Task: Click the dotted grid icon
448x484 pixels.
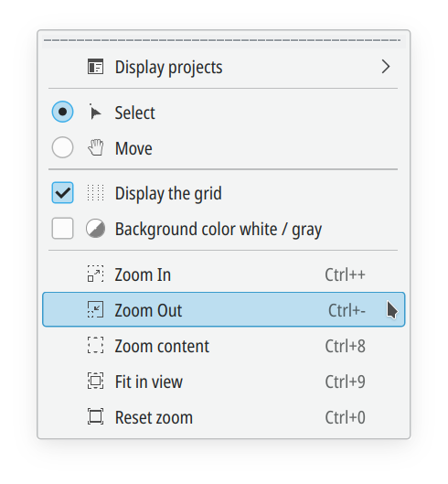Action: tap(95, 193)
